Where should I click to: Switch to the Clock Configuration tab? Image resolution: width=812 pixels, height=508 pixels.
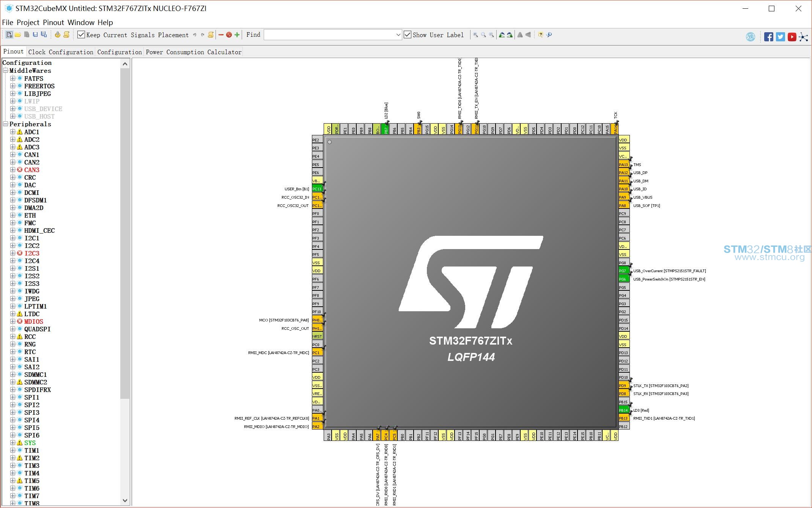[61, 52]
